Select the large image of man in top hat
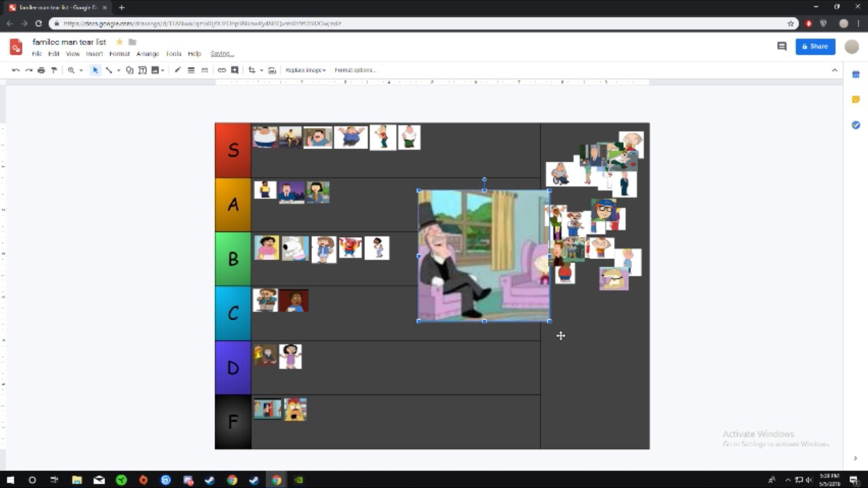The image size is (868, 488). 484,256
